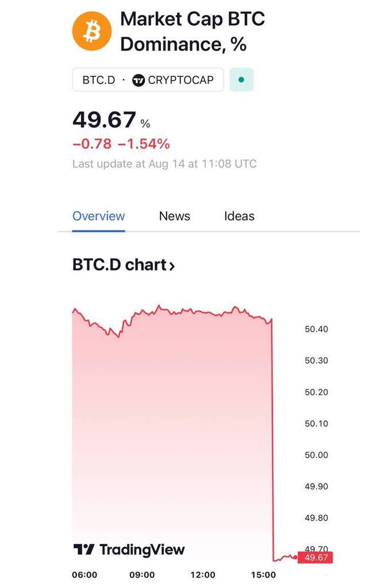Click the −1.54% change value
Viewport: 392px width, 588px height.
[144, 144]
